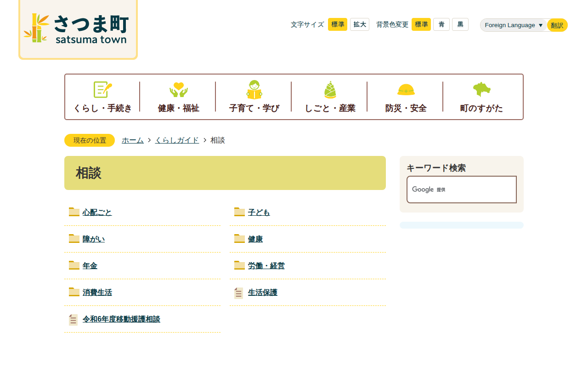Click the キーワード検索 heading
Screen dimensions: 588x368
(x=436, y=168)
